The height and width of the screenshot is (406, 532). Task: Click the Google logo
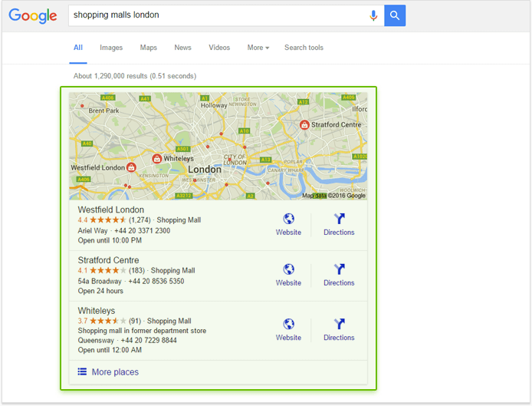pyautogui.click(x=32, y=16)
